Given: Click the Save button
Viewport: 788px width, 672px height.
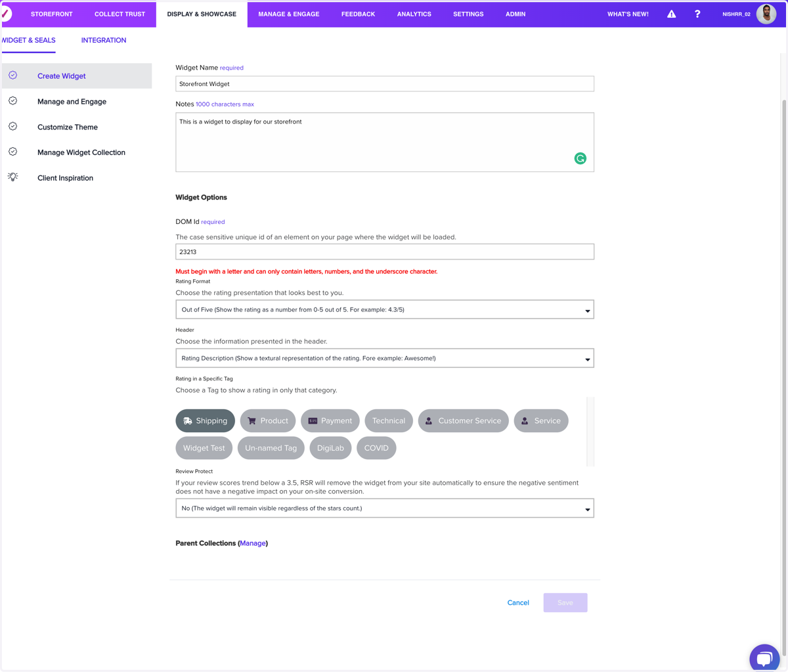Looking at the screenshot, I should coord(565,602).
